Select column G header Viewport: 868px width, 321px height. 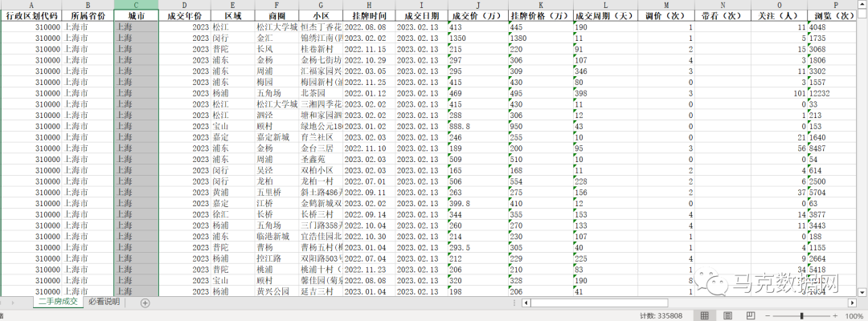click(x=321, y=5)
